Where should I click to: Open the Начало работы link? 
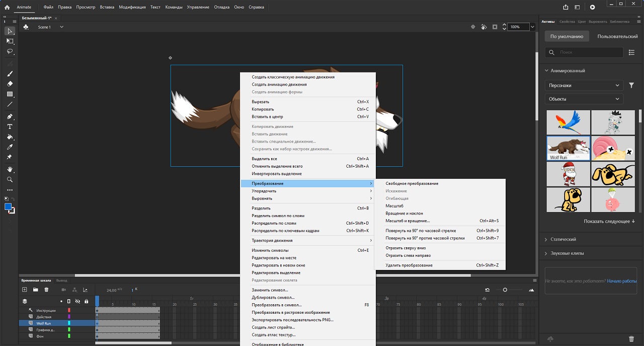coord(621,281)
